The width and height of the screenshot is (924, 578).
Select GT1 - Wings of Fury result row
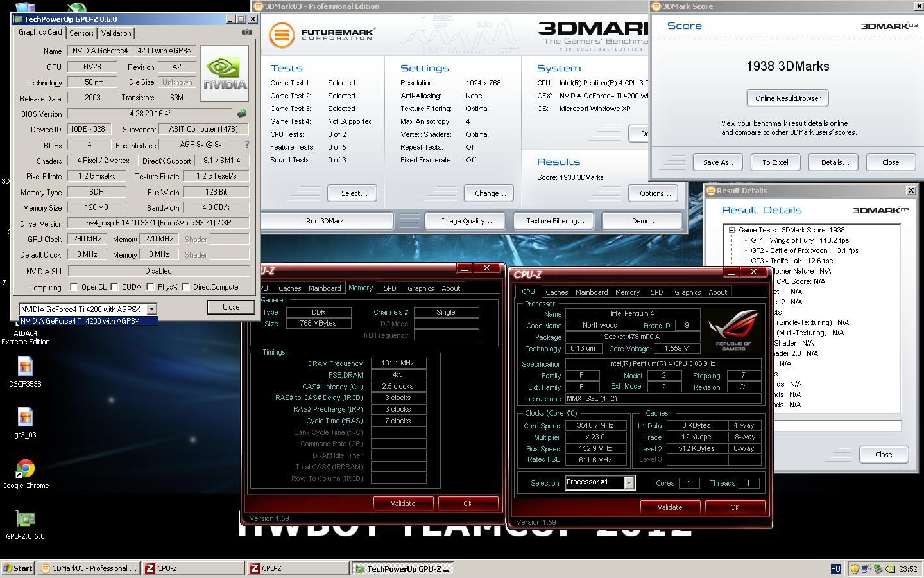pos(800,240)
